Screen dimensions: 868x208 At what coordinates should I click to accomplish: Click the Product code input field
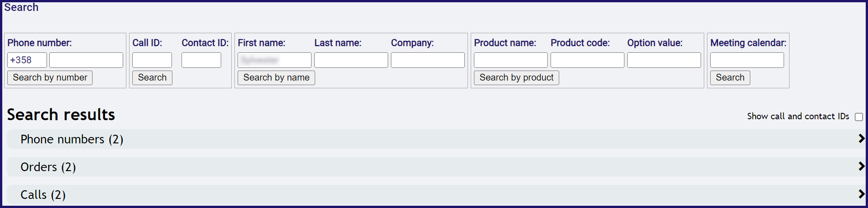587,60
